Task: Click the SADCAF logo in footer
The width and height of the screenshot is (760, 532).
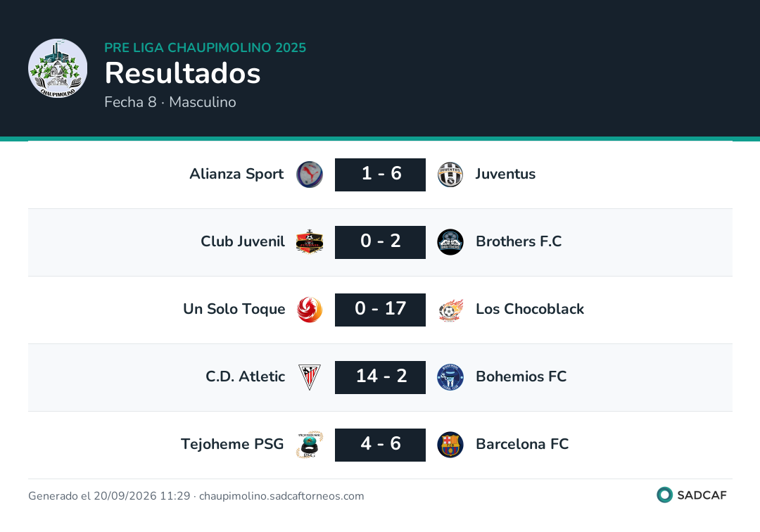Action: pyautogui.click(x=692, y=495)
